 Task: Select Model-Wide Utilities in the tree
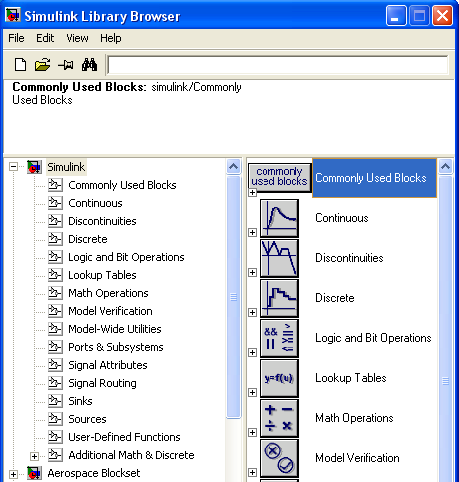pos(115,329)
